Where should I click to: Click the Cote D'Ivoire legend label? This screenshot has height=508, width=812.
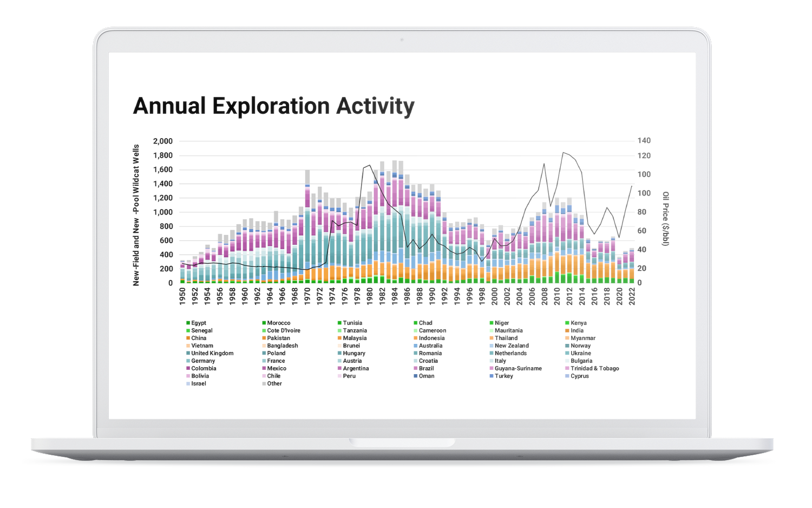(x=284, y=330)
